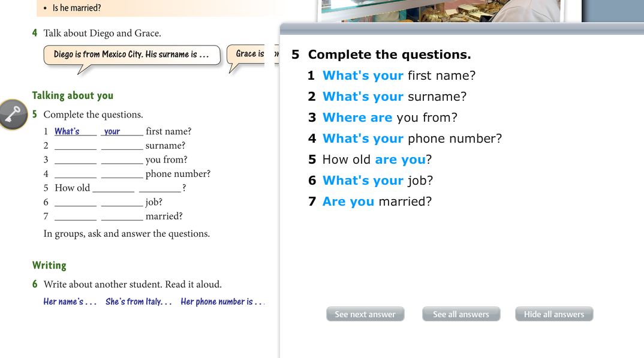
Task: Click the Writing section heading
Action: click(49, 265)
